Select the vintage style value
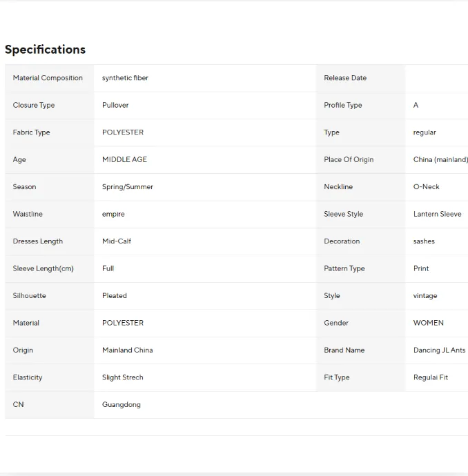The height and width of the screenshot is (476, 468). (425, 296)
